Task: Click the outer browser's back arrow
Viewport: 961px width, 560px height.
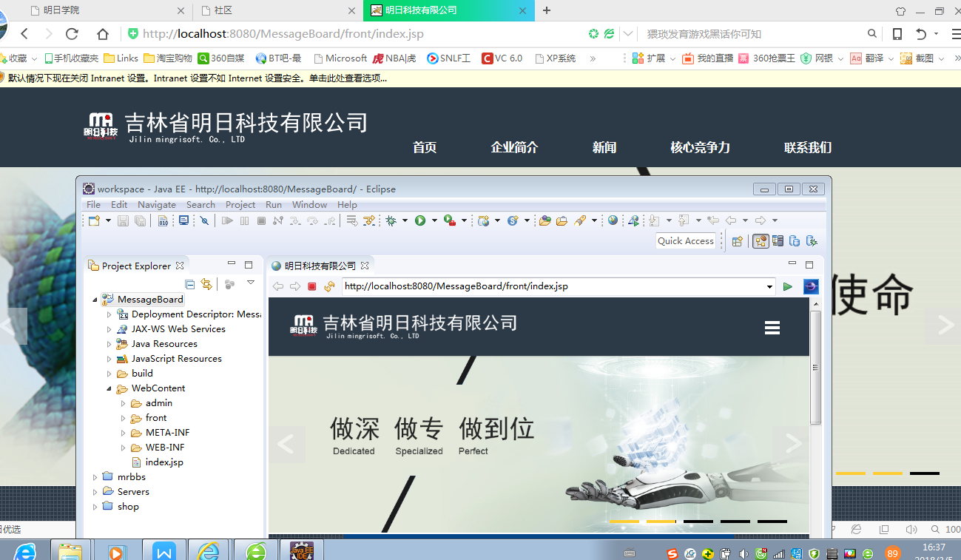Action: pyautogui.click(x=24, y=34)
